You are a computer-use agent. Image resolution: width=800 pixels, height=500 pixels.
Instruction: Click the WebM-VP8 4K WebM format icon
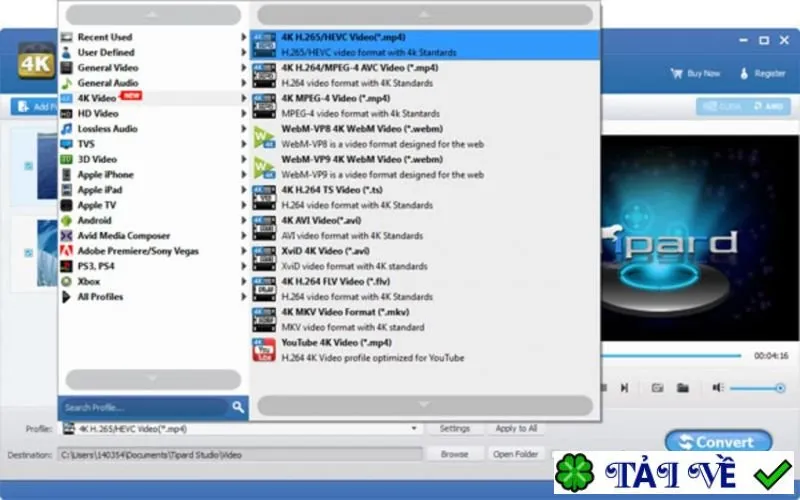[x=264, y=136]
